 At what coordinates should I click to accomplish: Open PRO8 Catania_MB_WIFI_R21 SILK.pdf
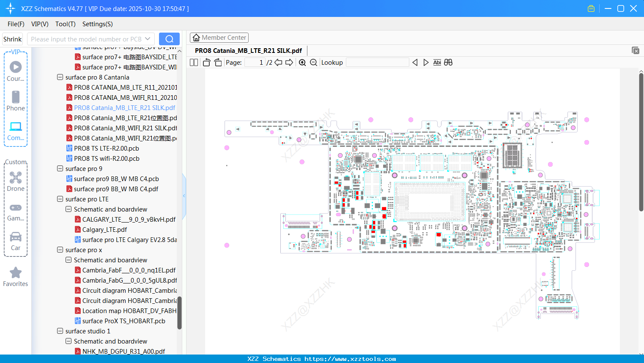click(122, 128)
